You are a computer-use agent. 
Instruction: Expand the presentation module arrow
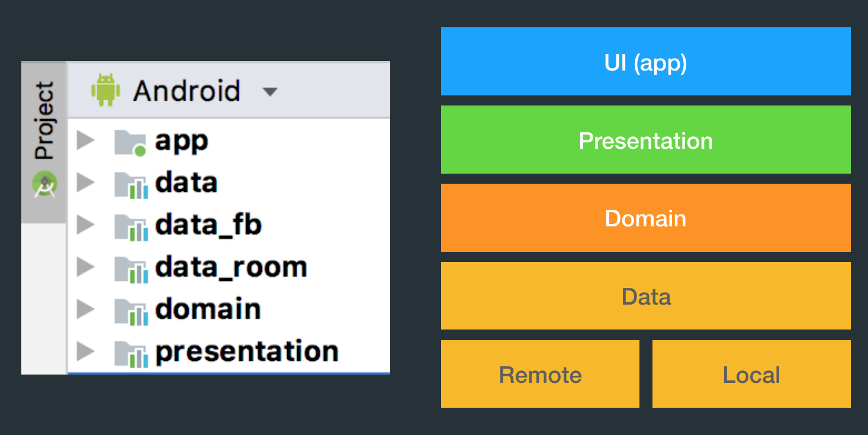point(86,351)
